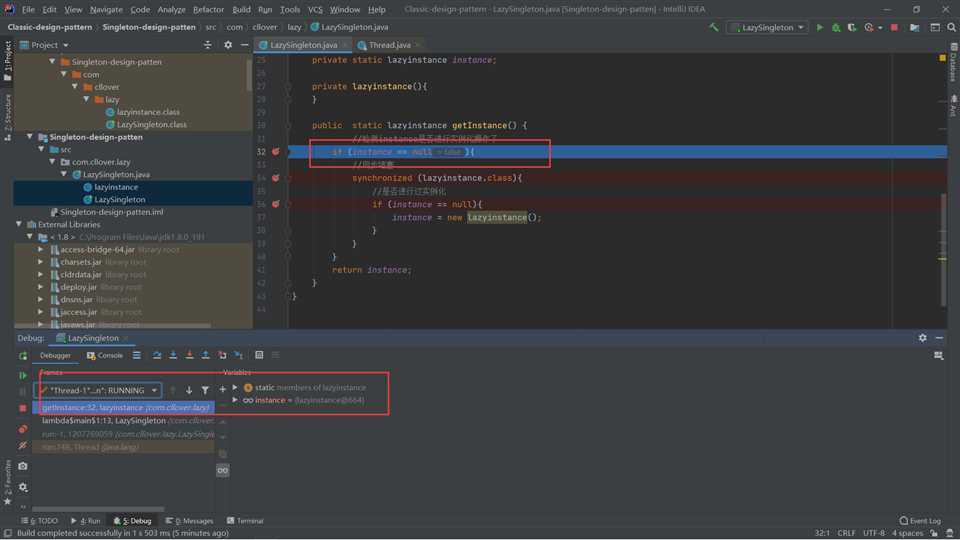Click Run to Cursor in the debugger toolbar
The width and height of the screenshot is (960, 540).
click(x=239, y=355)
